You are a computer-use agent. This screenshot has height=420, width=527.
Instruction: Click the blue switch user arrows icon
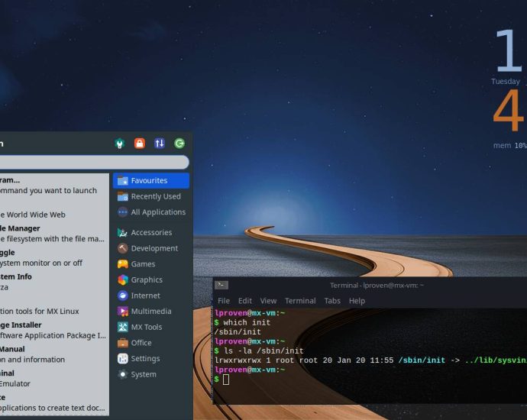pyautogui.click(x=160, y=144)
